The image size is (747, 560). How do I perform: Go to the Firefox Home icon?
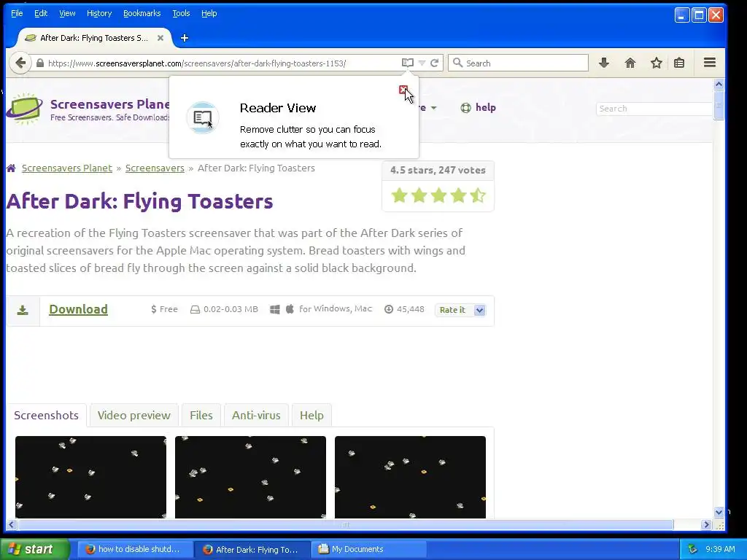point(630,63)
